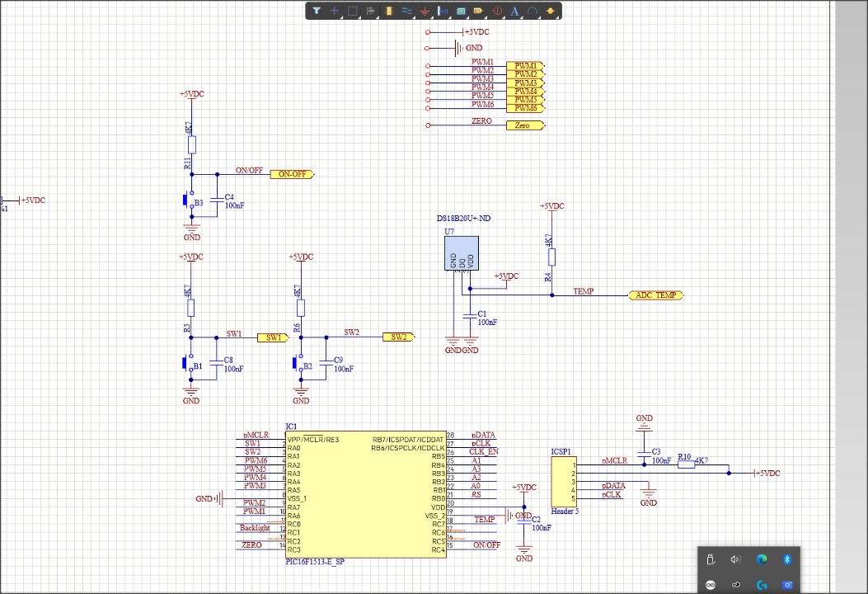The width and height of the screenshot is (868, 594).
Task: Click the "RS" net label
Action: point(476,495)
